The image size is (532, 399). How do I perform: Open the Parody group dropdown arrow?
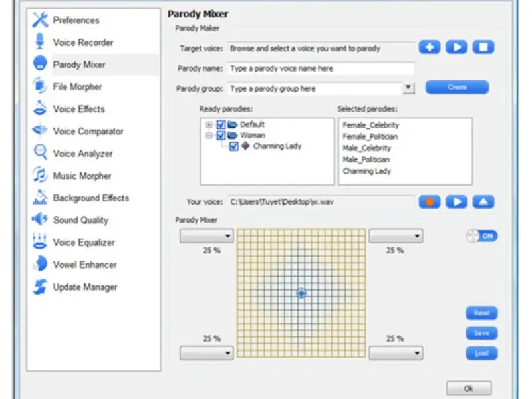tap(408, 88)
